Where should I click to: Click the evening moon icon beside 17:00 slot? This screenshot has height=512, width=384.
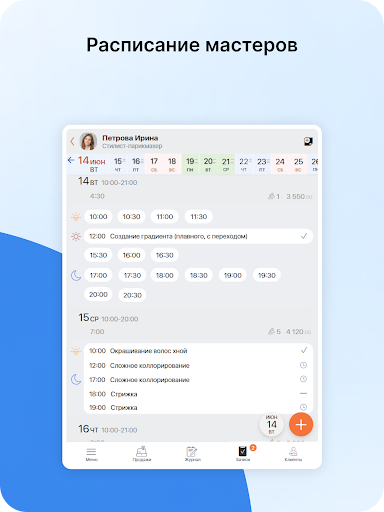[x=76, y=275]
